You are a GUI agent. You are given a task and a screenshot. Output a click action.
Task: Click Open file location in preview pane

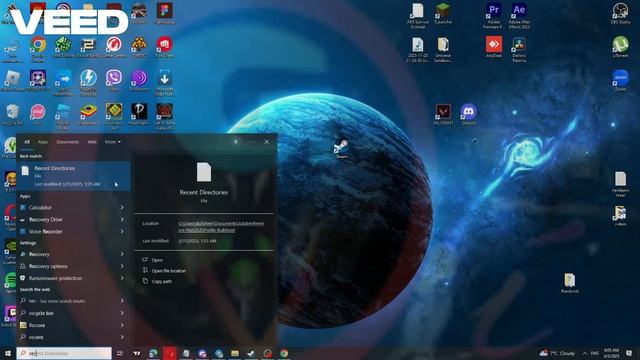tap(169, 271)
